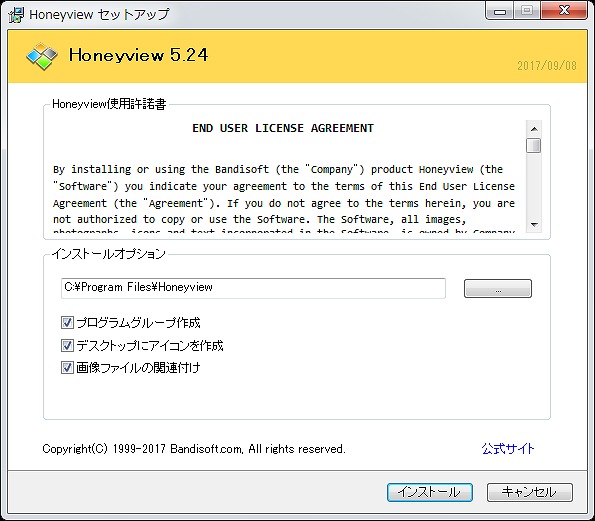This screenshot has height=521, width=595.
Task: Minimize the setup window
Action: click(x=499, y=11)
